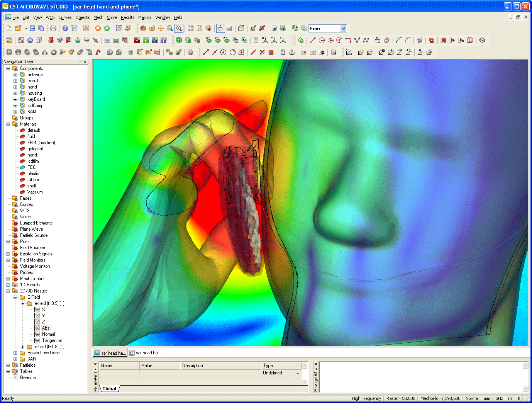Viewport: 532px width, 403px height.
Task: Open the Solve menu
Action: (x=112, y=17)
